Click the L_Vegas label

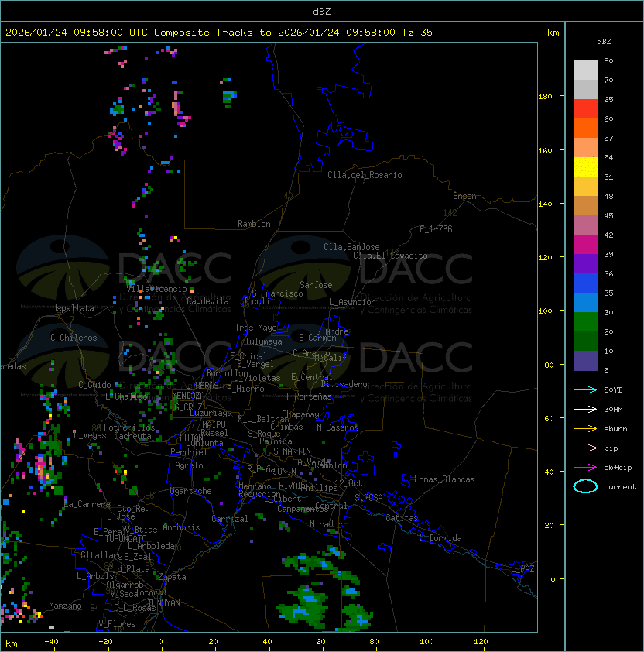coord(89,435)
